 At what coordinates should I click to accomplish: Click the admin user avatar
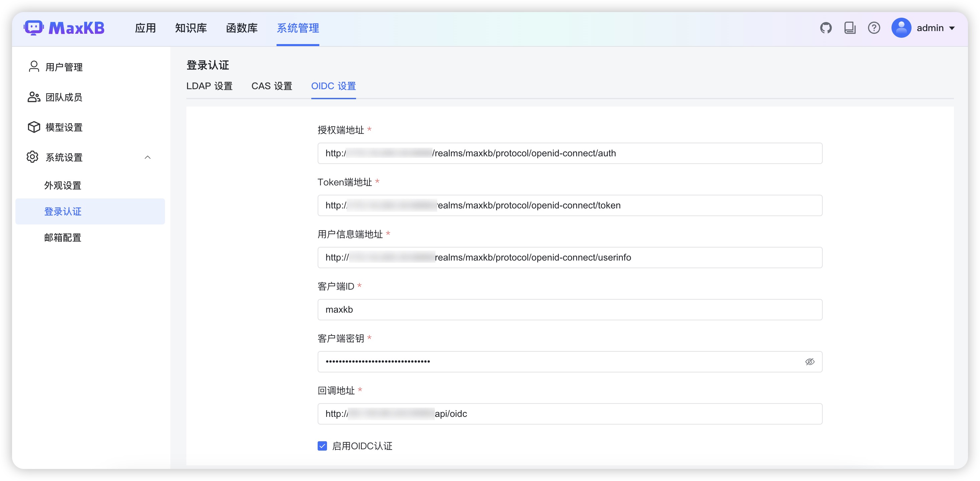(901, 28)
